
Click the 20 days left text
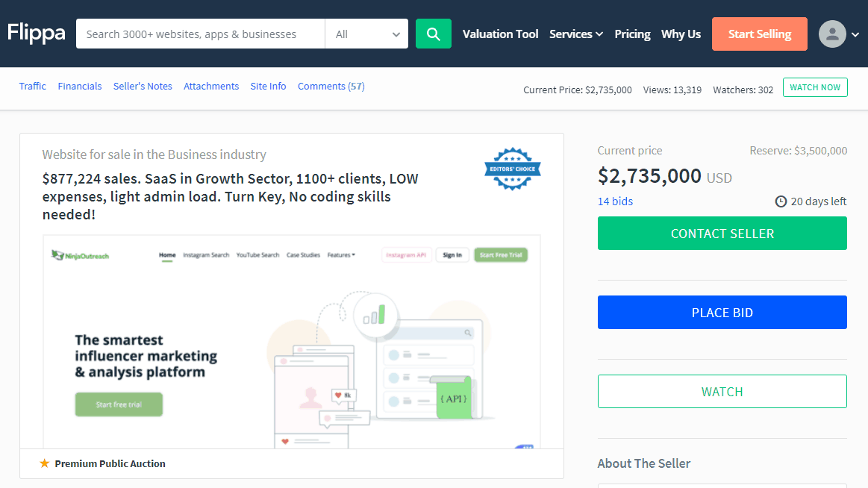tap(819, 201)
